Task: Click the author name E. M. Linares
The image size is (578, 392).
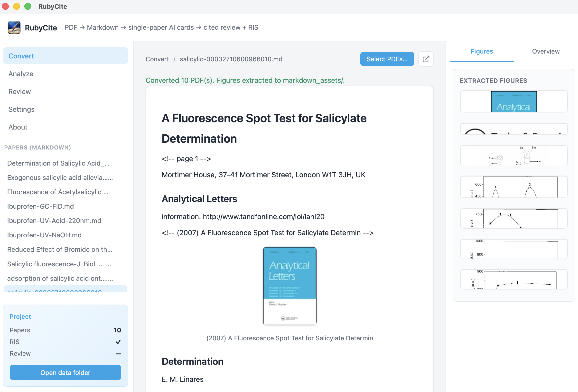Action: tap(183, 379)
